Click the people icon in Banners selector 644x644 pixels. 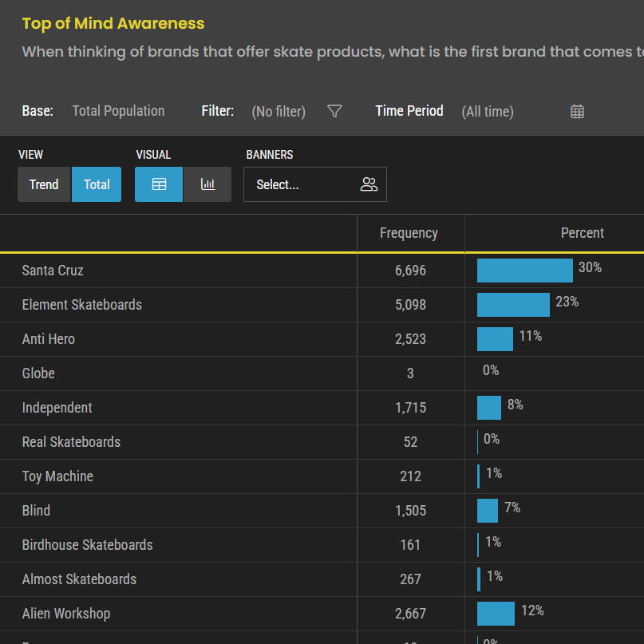(369, 184)
